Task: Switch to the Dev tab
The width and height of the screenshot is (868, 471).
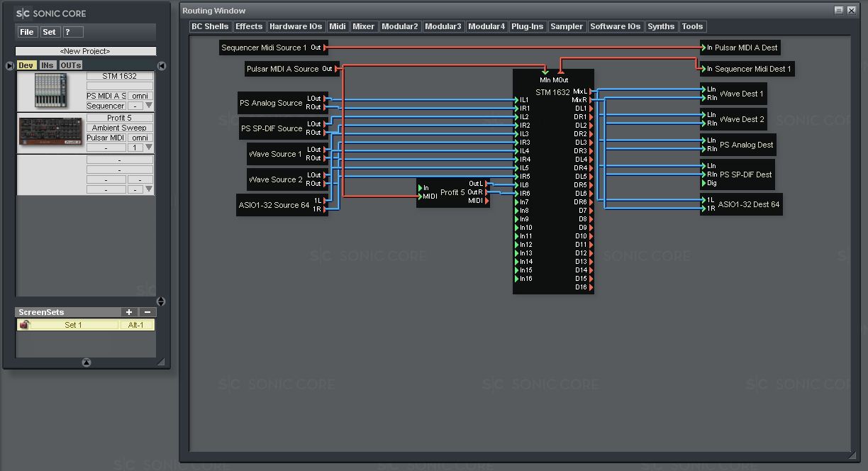Action: click(26, 65)
